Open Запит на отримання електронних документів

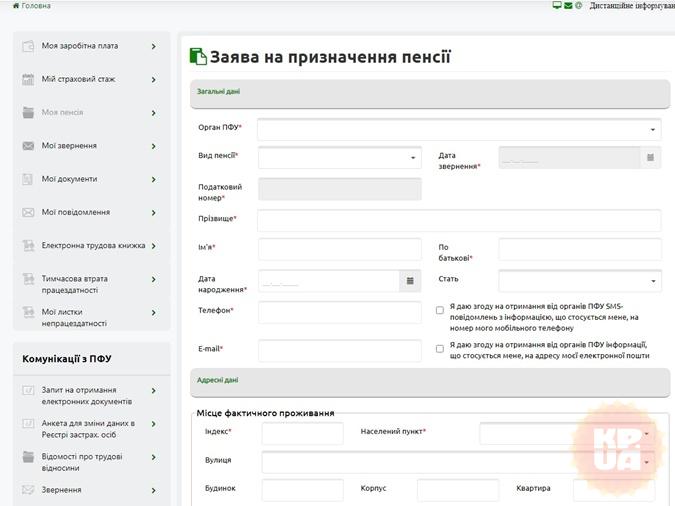(80, 396)
